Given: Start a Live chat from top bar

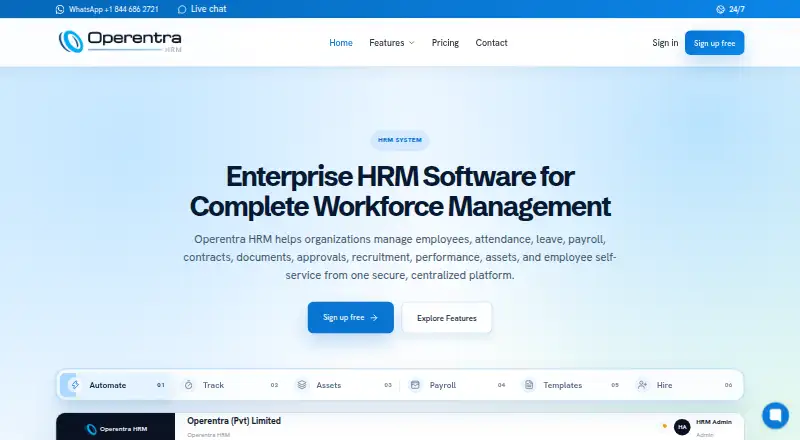Looking at the screenshot, I should pyautogui.click(x=202, y=9).
